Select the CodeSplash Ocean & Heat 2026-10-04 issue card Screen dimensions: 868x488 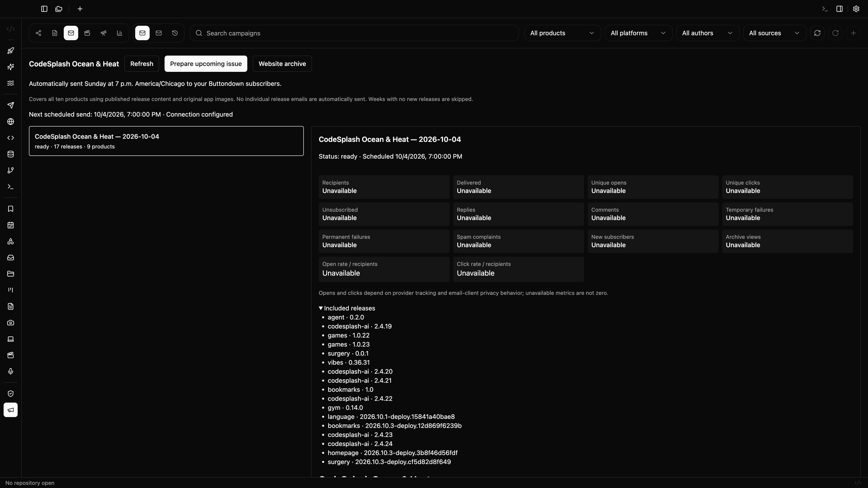[166, 141]
